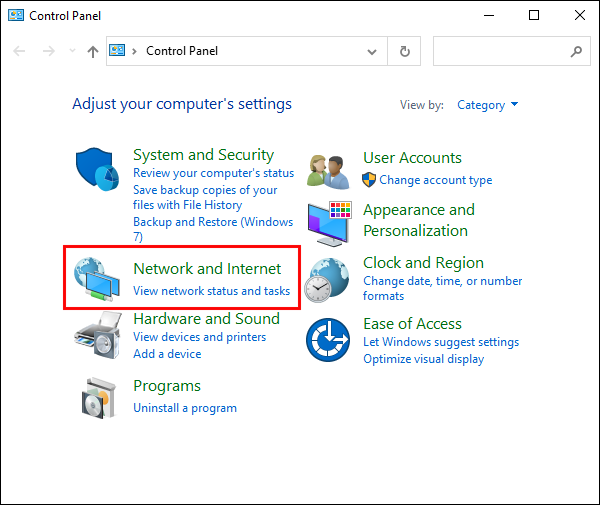This screenshot has width=600, height=505.
Task: Open Optimize visual display link
Action: pyautogui.click(x=423, y=359)
